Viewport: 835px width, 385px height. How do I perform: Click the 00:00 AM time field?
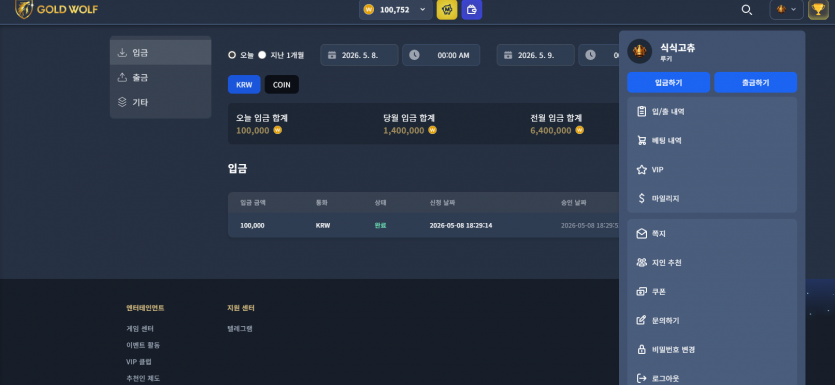(x=441, y=55)
